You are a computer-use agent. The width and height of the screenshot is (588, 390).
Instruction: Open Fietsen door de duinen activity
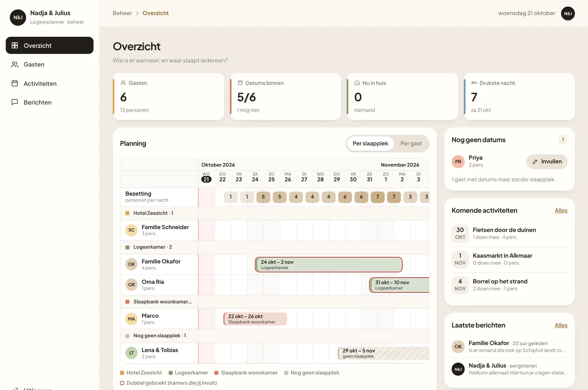509,233
